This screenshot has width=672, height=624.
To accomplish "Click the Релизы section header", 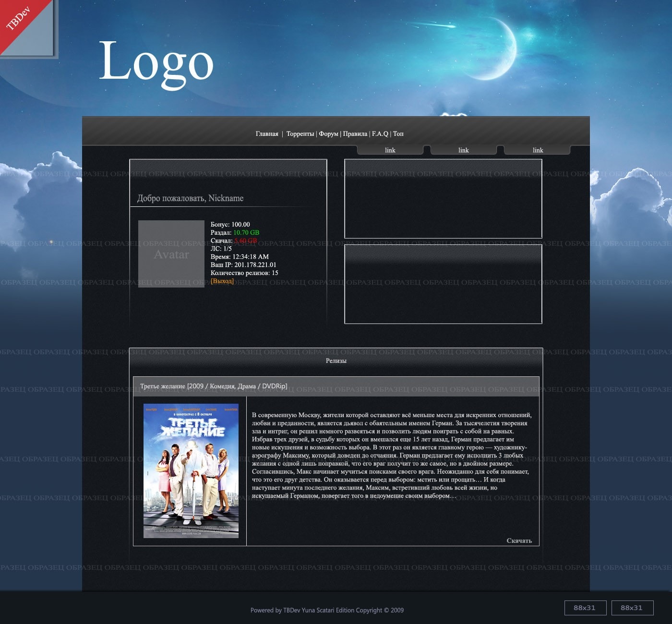I will pos(336,360).
